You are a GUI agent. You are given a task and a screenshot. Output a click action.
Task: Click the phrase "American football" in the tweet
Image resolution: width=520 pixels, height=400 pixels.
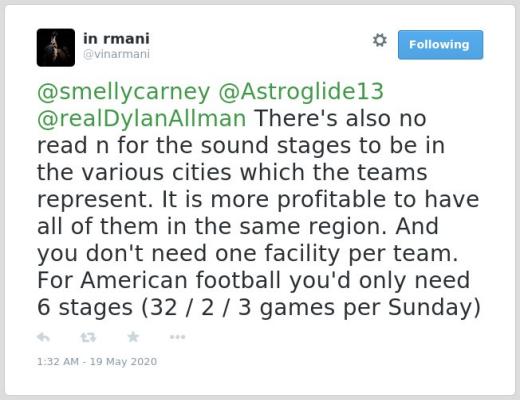[180, 280]
